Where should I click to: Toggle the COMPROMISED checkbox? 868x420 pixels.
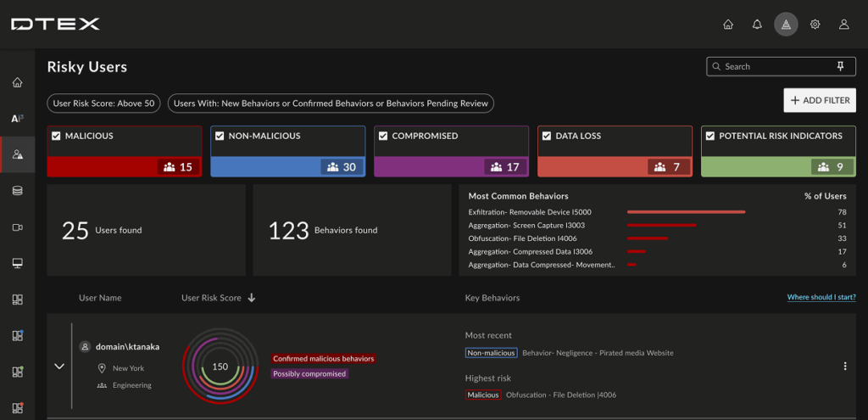coord(383,136)
